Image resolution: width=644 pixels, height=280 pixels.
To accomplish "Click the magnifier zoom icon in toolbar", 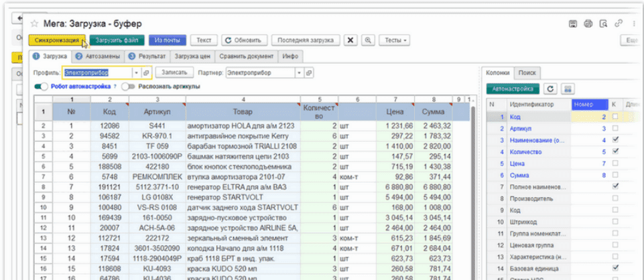I will [x=368, y=40].
